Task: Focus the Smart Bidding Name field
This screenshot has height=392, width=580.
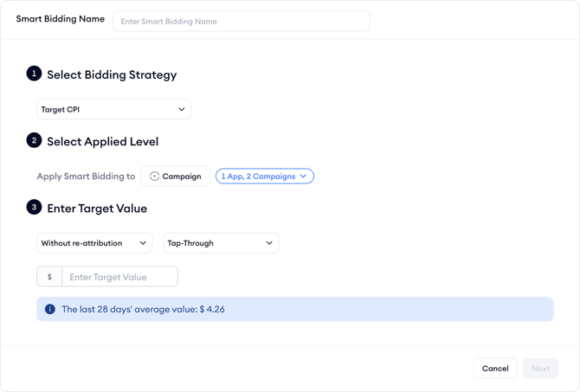Action: coord(241,21)
